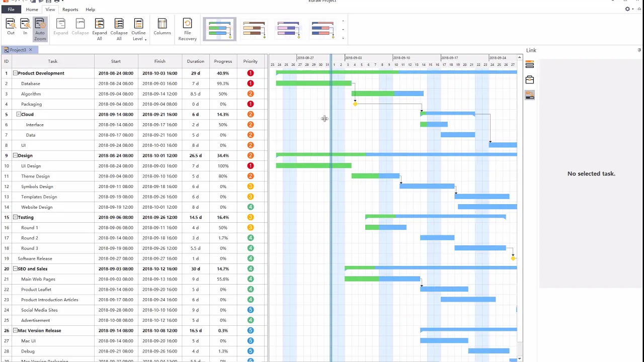
Task: Click the Duration column header
Action: click(196, 61)
